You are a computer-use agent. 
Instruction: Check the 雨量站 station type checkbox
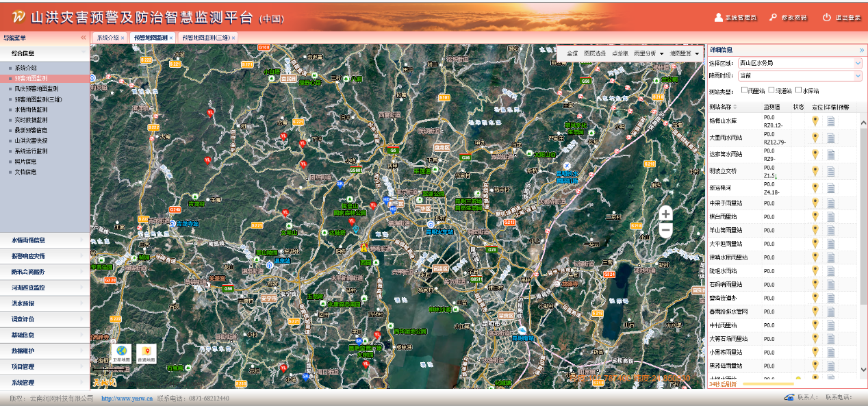point(744,90)
